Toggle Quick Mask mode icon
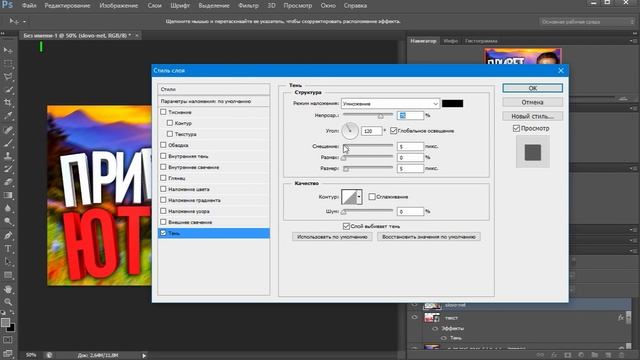The image size is (640, 360). [x=8, y=340]
